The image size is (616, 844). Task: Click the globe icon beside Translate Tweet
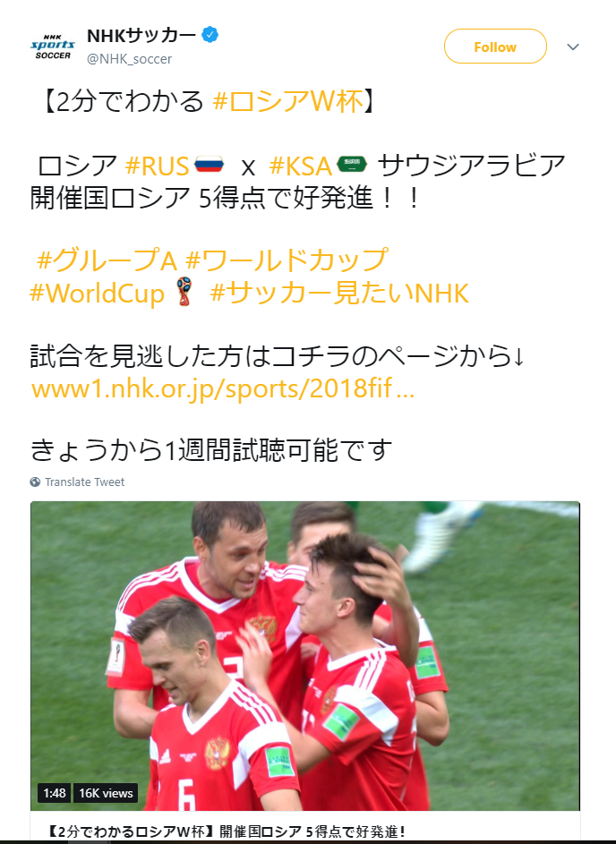(x=35, y=482)
